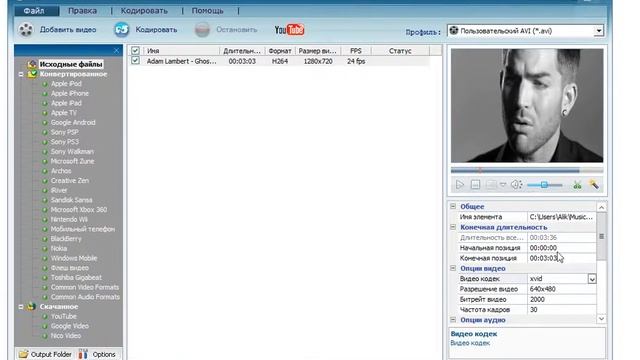Click the Конечная позиция value field
Screen dimensions: 640x360
point(562,258)
